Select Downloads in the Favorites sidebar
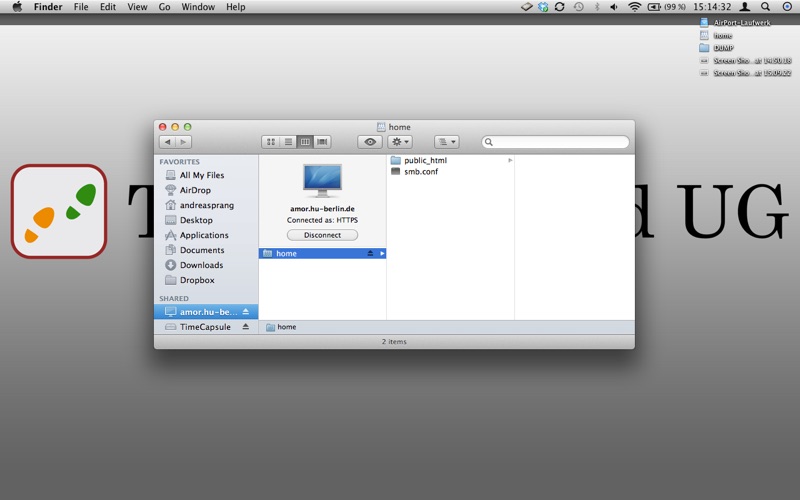 [x=201, y=265]
